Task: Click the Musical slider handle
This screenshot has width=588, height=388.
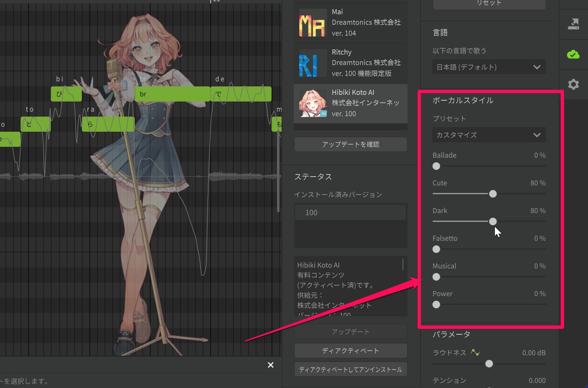Action: 436,277
